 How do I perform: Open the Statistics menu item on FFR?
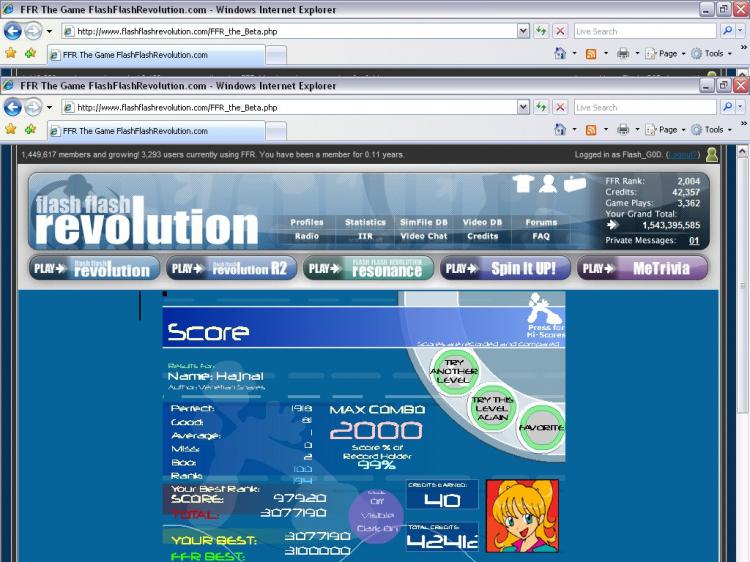365,222
